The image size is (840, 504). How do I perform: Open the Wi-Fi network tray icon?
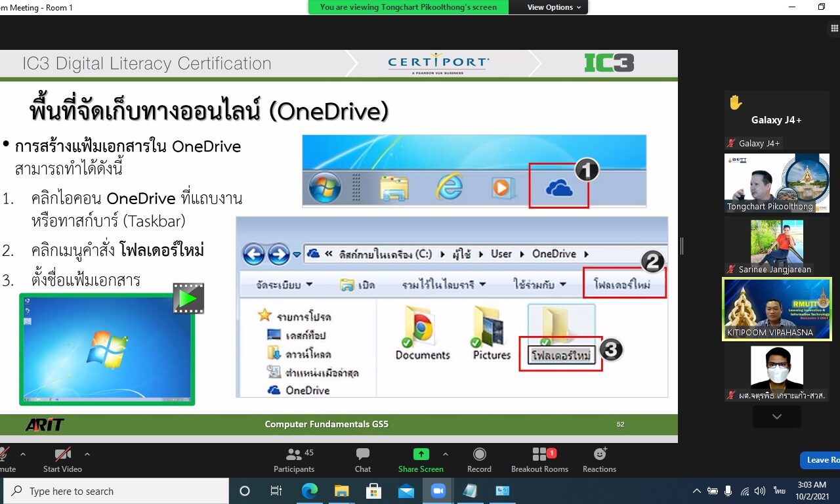coord(744,491)
